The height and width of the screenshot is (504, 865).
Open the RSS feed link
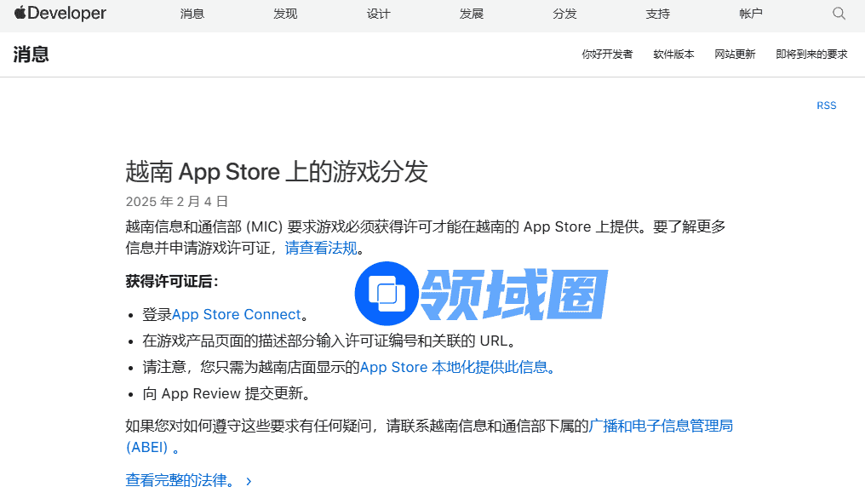click(x=826, y=106)
